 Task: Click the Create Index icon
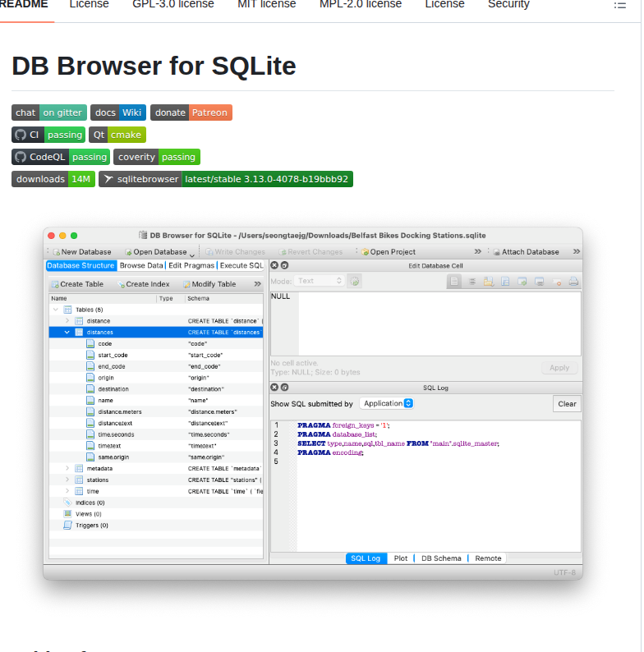click(121, 284)
